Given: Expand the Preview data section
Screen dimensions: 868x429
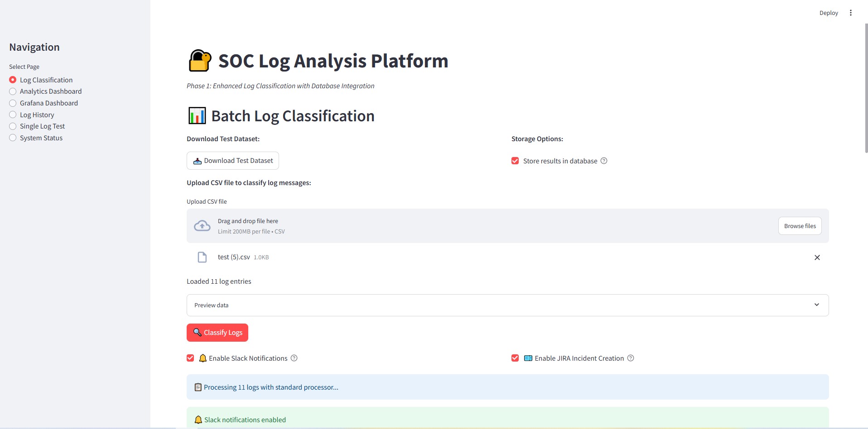Looking at the screenshot, I should (507, 305).
